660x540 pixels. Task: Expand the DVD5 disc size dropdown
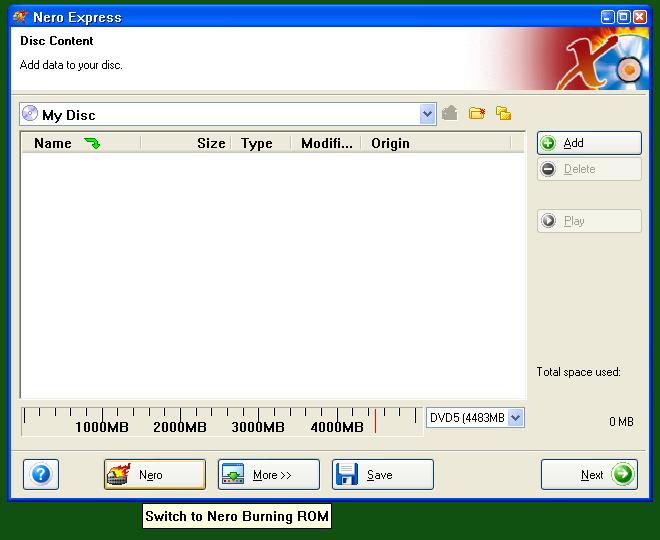[516, 418]
